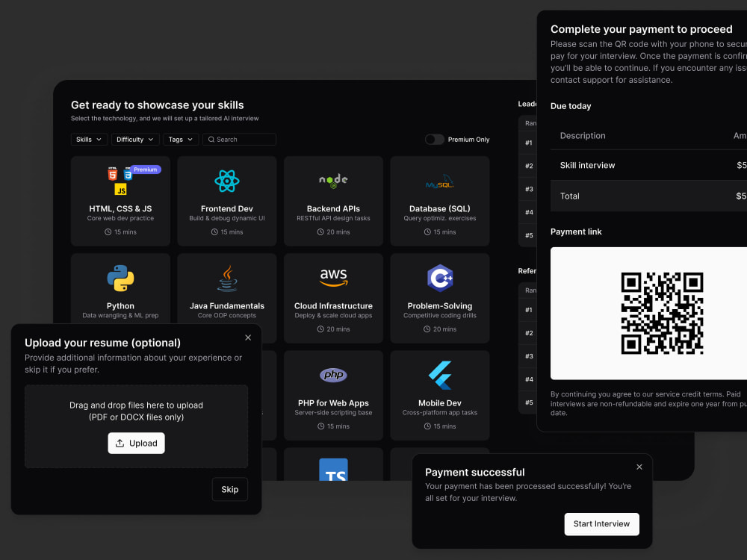Viewport: 747px width, 560px height.
Task: Select the Frontend Dev title
Action: pos(227,208)
